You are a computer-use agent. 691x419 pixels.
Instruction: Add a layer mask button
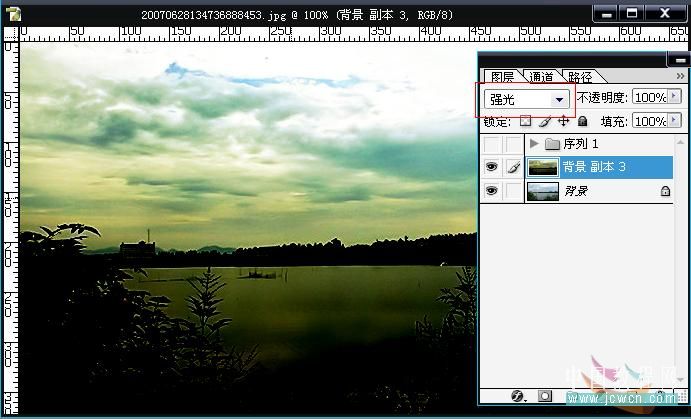[x=545, y=396]
